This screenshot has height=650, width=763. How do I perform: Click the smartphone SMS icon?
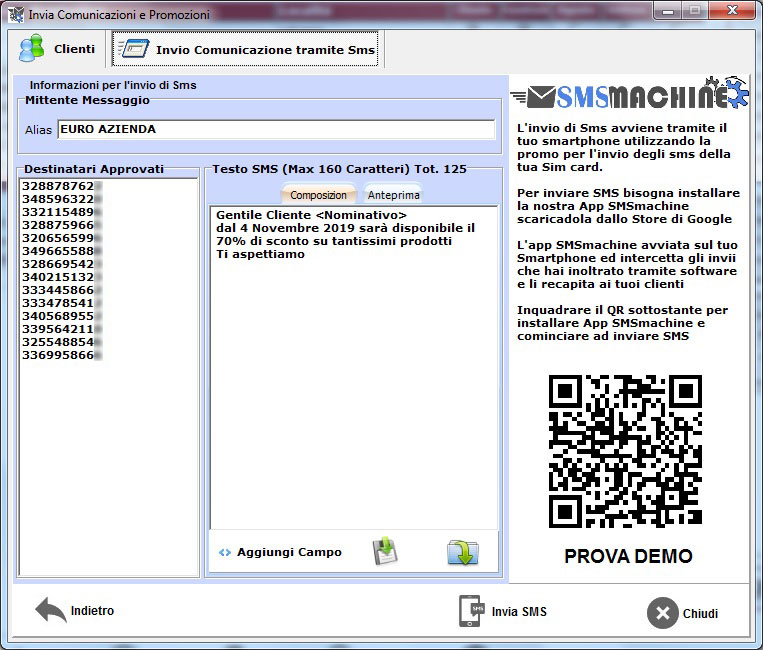tap(471, 611)
